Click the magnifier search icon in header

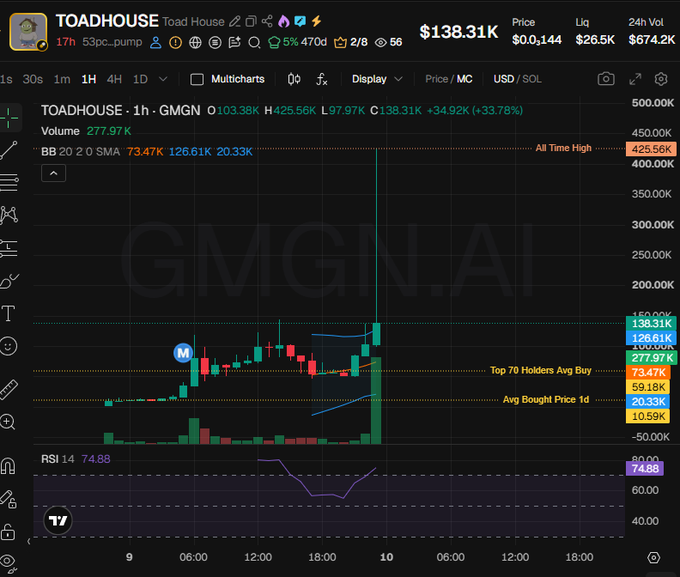[255, 43]
